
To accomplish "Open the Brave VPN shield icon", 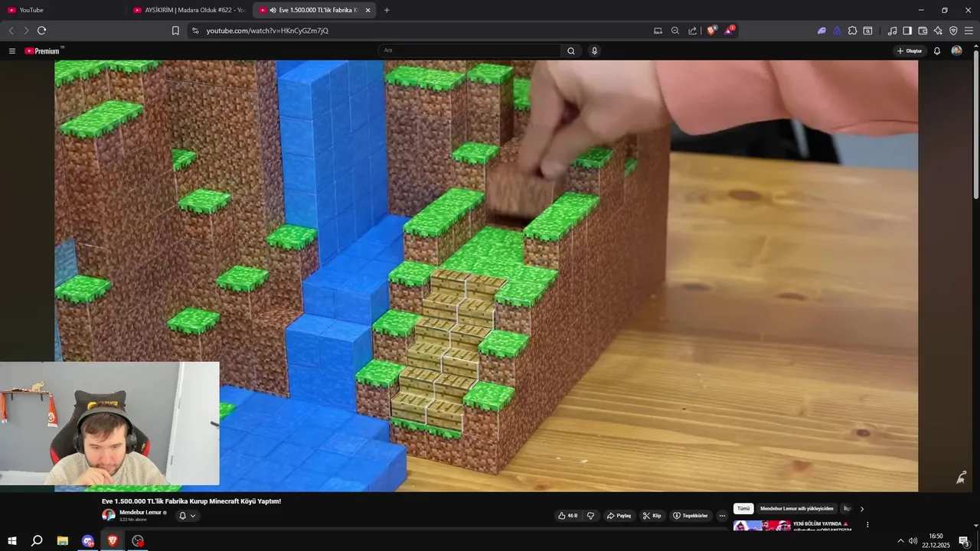I will coord(953,31).
